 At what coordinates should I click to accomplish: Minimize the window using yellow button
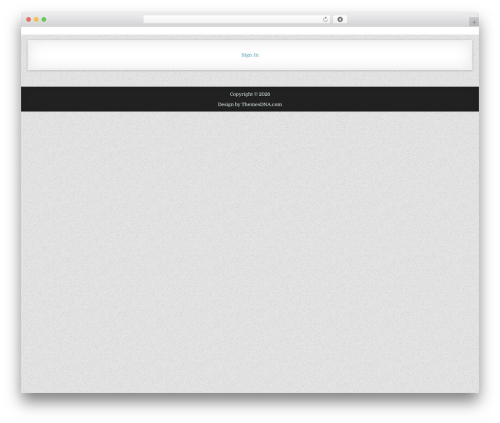click(x=36, y=19)
